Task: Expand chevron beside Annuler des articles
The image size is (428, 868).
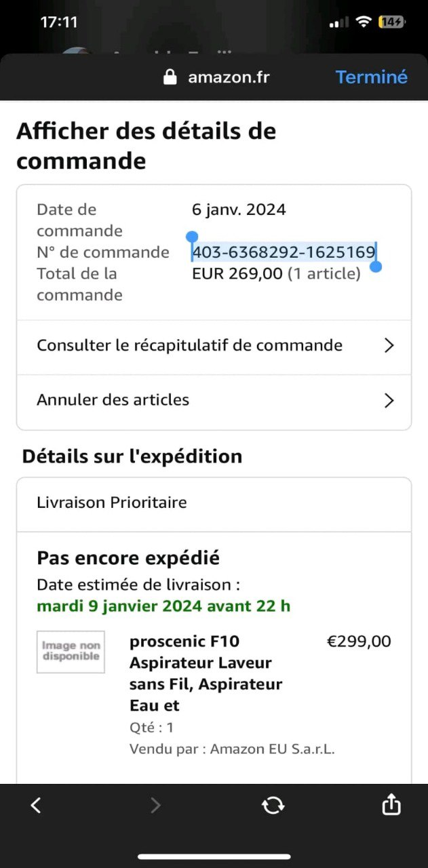Action: point(389,401)
